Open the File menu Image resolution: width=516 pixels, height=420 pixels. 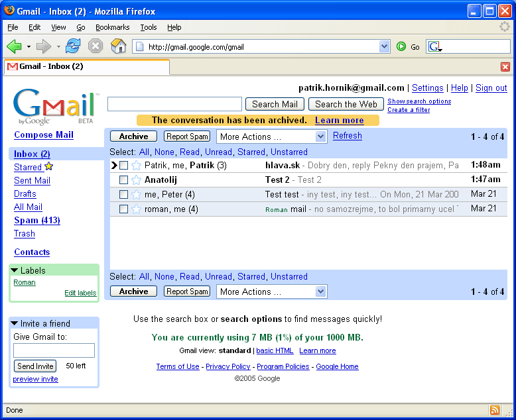click(13, 27)
